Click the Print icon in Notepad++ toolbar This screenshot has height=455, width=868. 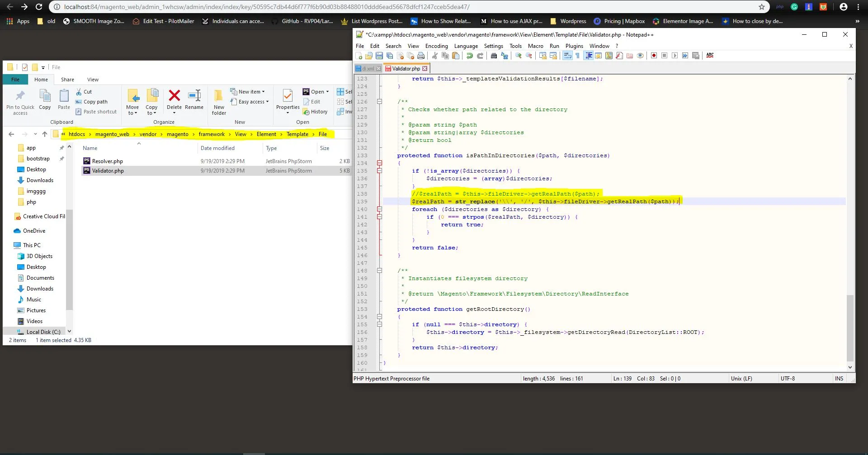point(421,56)
